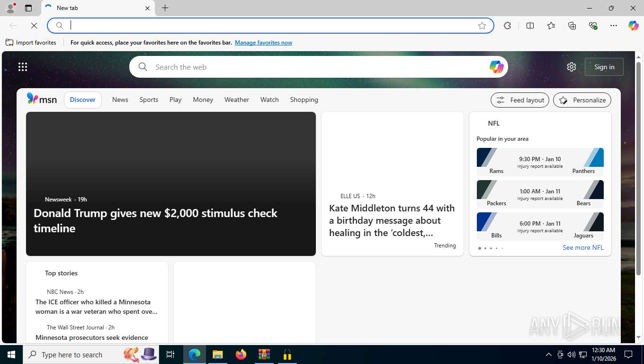Open the MSN app launcher grid
Viewport: 644px width, 364px height.
point(23,67)
